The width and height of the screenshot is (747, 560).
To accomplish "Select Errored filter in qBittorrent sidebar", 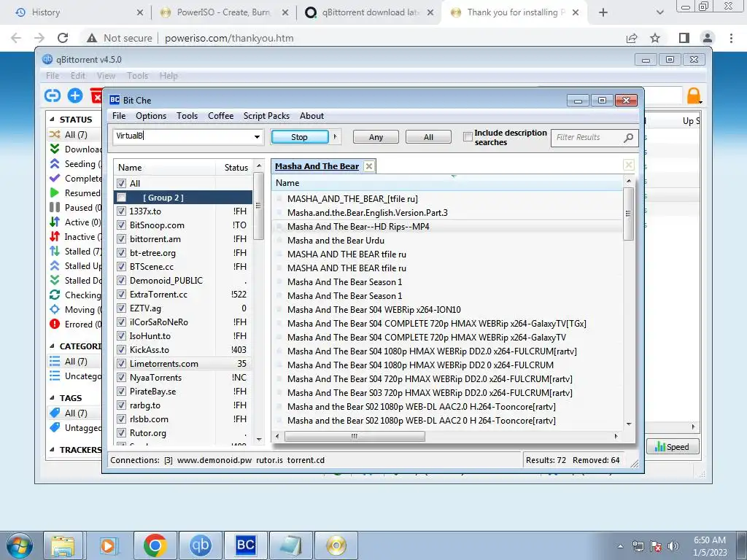I will pyautogui.click(x=75, y=324).
